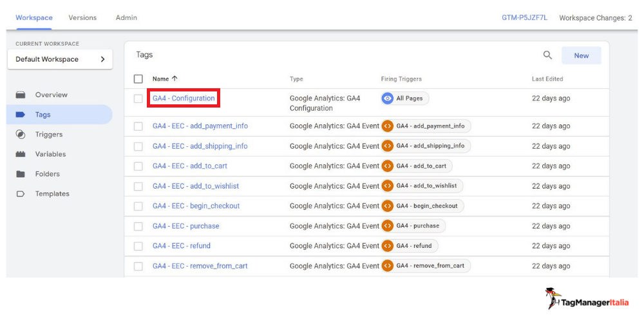The image size is (644, 322).
Task: Click Workspace Changes: 2 counter
Action: coord(596,17)
